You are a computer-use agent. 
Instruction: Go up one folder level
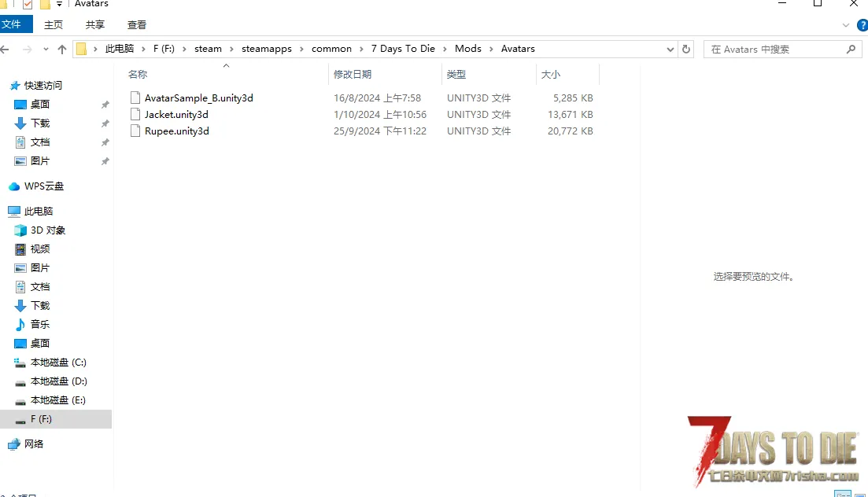coord(62,50)
